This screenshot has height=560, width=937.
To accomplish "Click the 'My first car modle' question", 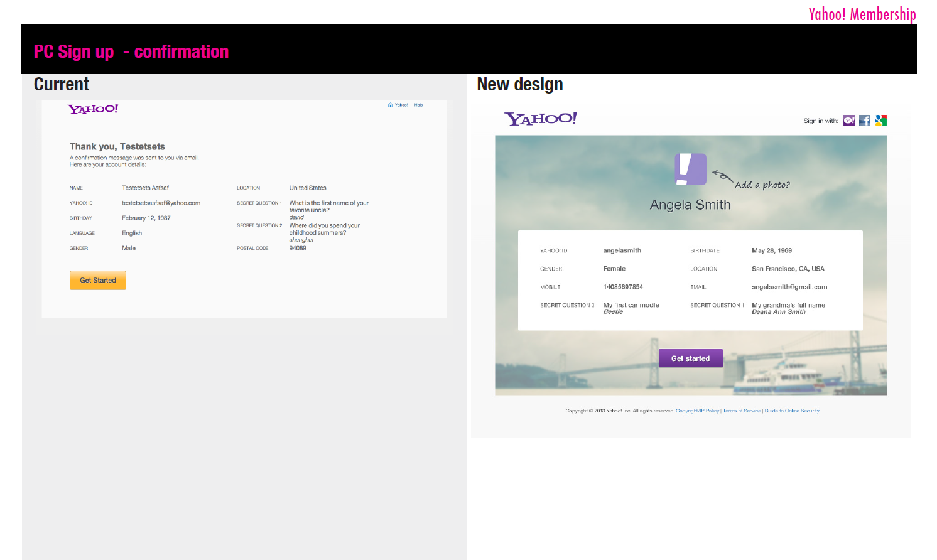I will pos(631,305).
